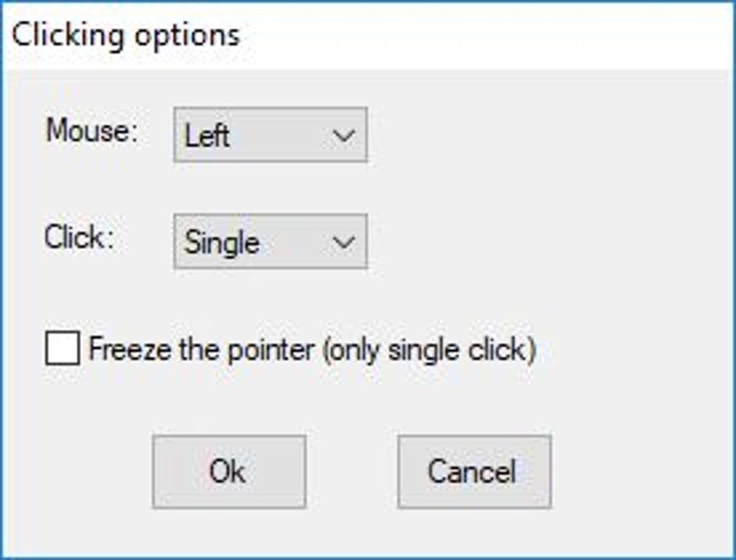Click the "Click:" label
This screenshot has height=560, width=736.
click(x=79, y=238)
